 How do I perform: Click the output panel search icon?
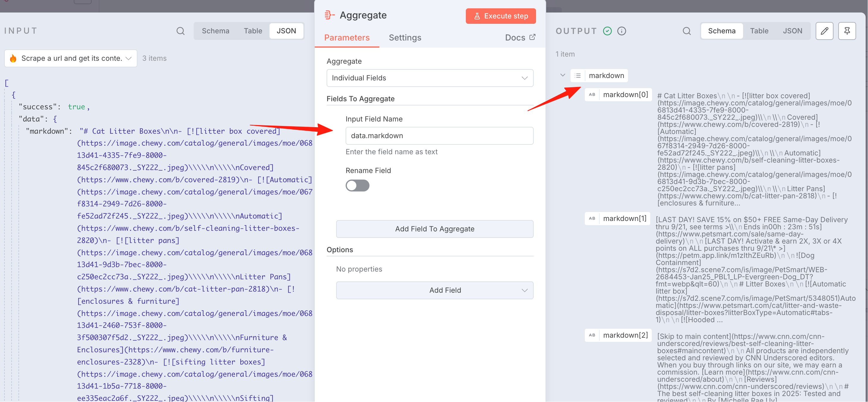point(686,31)
